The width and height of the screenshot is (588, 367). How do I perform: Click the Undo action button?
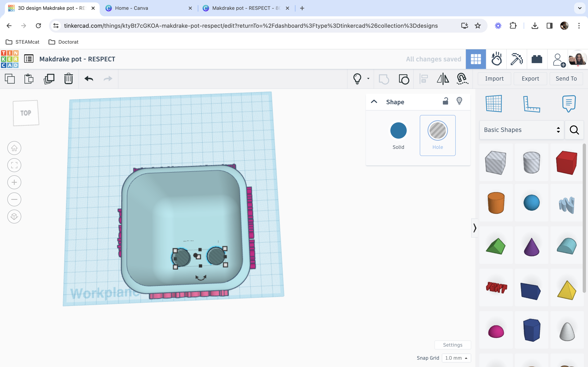coord(89,79)
